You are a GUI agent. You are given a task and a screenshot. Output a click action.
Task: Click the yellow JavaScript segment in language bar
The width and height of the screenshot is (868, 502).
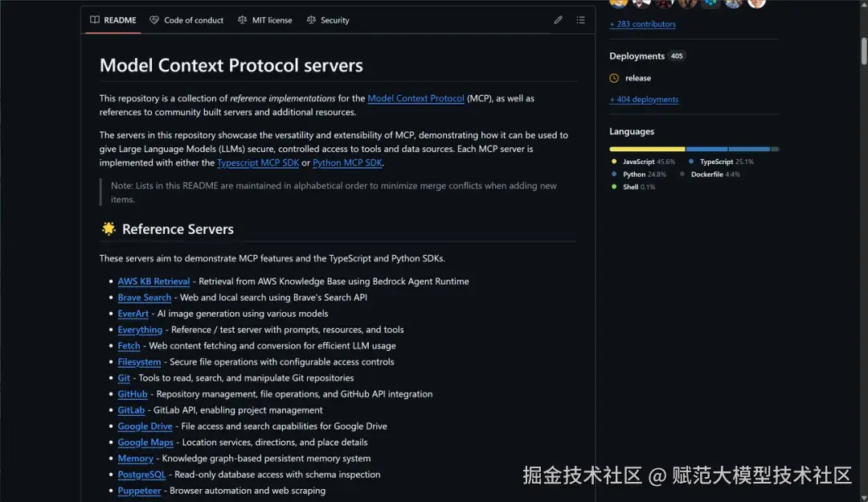pos(647,149)
